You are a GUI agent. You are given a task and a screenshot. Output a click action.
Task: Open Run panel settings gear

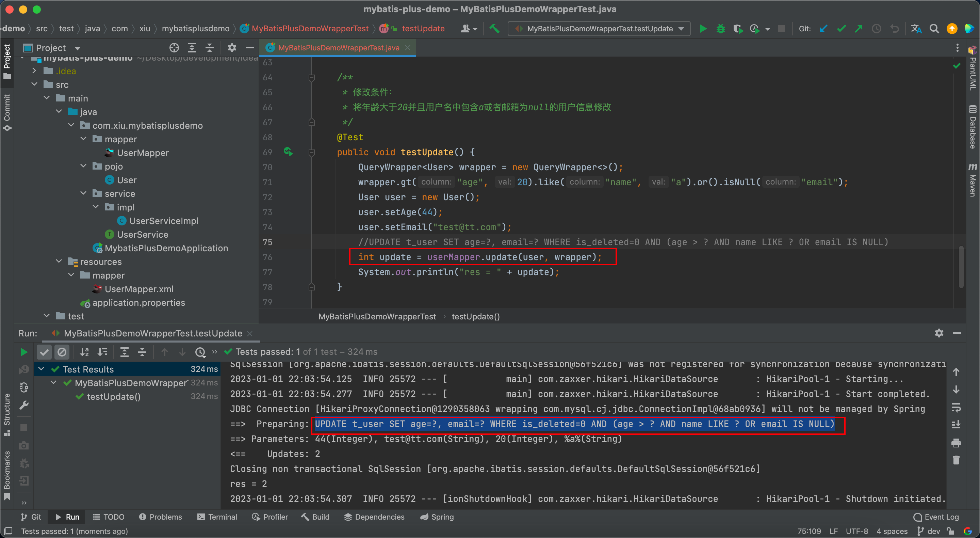tap(939, 333)
